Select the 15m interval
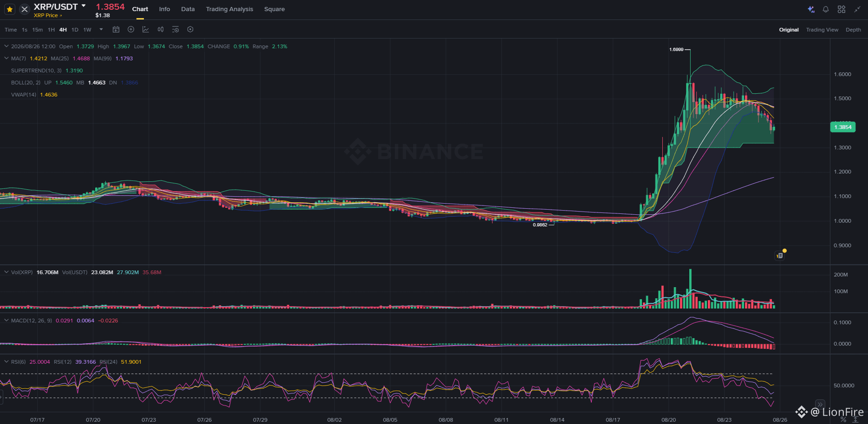 (38, 30)
